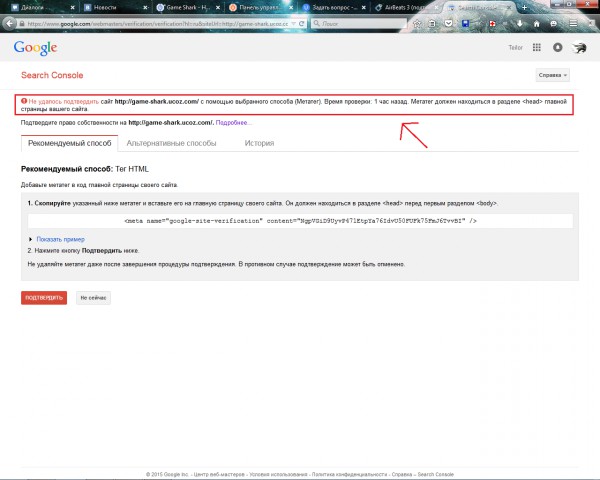Click the google-site-verification meta tag code

coord(300,221)
